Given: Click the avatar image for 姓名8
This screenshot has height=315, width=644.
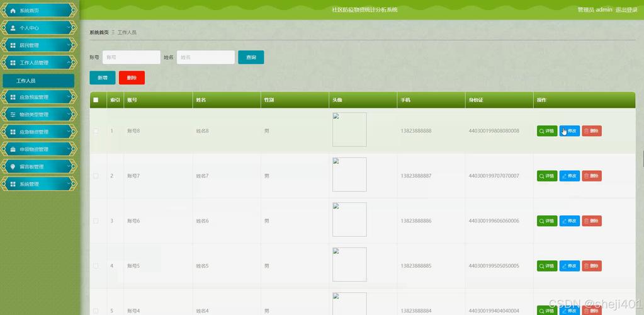Looking at the screenshot, I should pos(349,130).
